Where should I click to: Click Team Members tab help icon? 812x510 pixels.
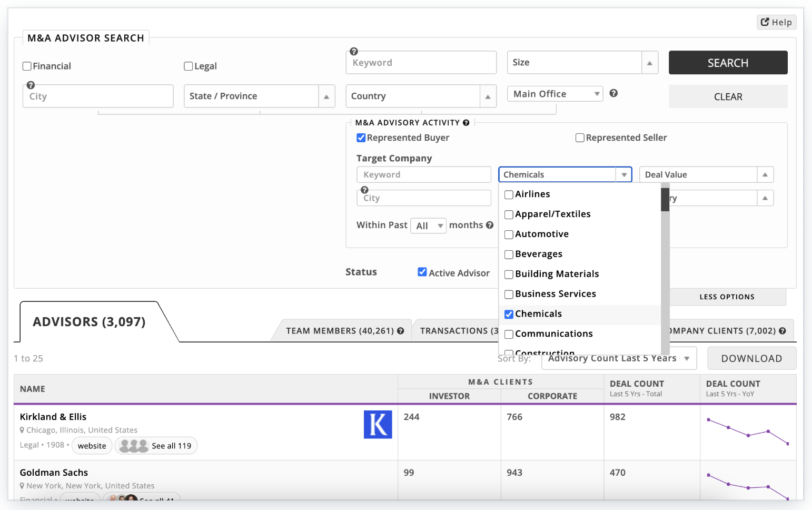tap(401, 331)
